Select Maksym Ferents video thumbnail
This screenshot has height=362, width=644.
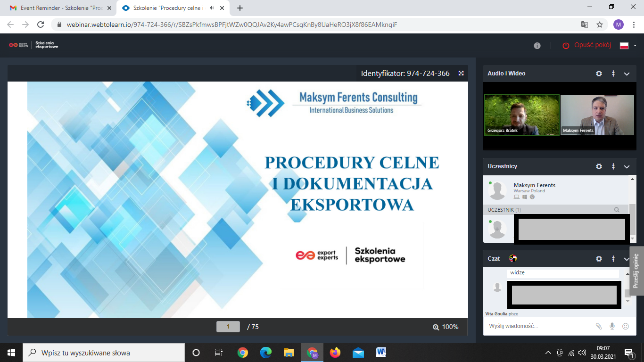pos(597,115)
